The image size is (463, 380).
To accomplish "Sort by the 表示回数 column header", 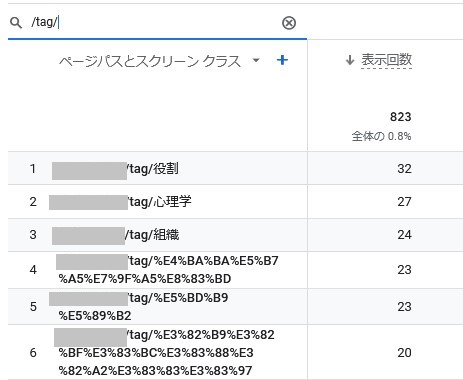I will click(386, 60).
